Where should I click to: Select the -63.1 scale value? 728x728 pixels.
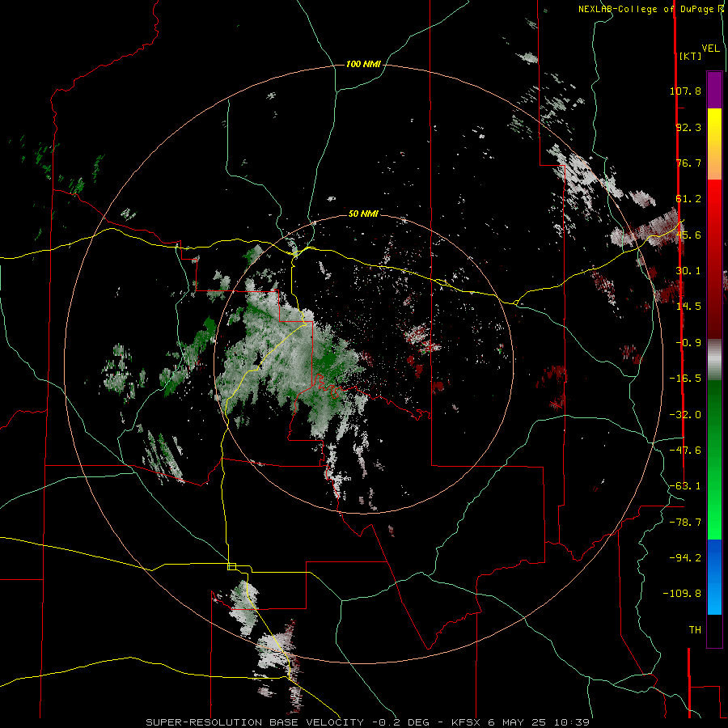click(685, 486)
